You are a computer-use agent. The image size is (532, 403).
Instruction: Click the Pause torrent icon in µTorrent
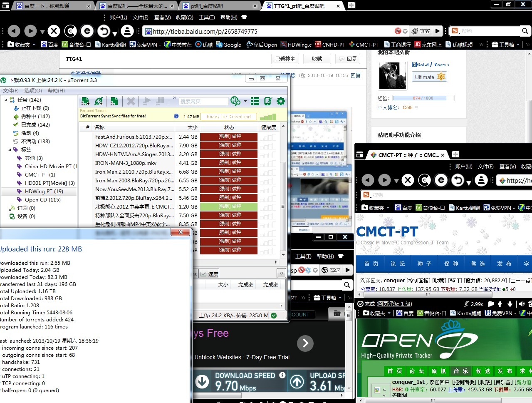pos(160,101)
